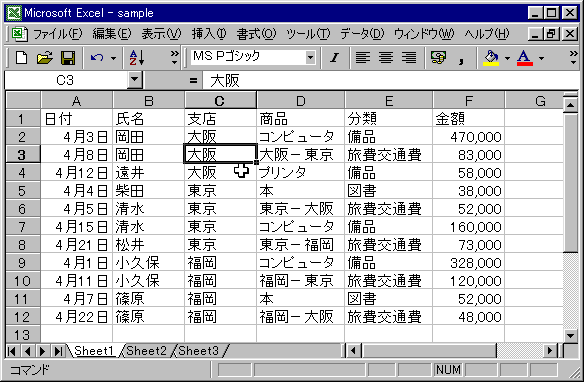Click the Name Box showing C3

click(x=66, y=80)
